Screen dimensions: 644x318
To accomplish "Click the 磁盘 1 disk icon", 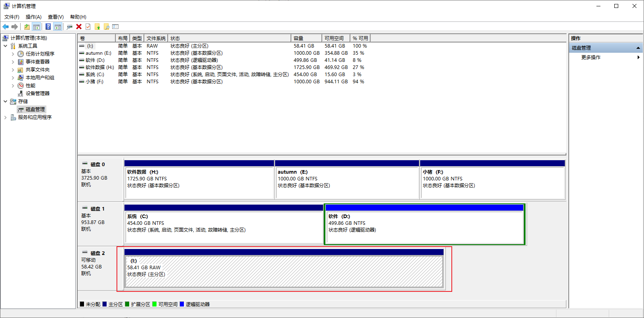I will [85, 208].
